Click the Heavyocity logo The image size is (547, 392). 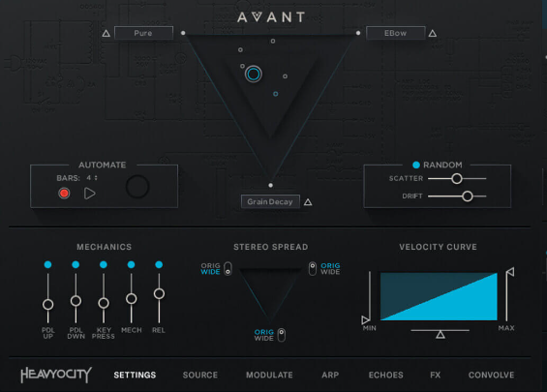point(56,375)
